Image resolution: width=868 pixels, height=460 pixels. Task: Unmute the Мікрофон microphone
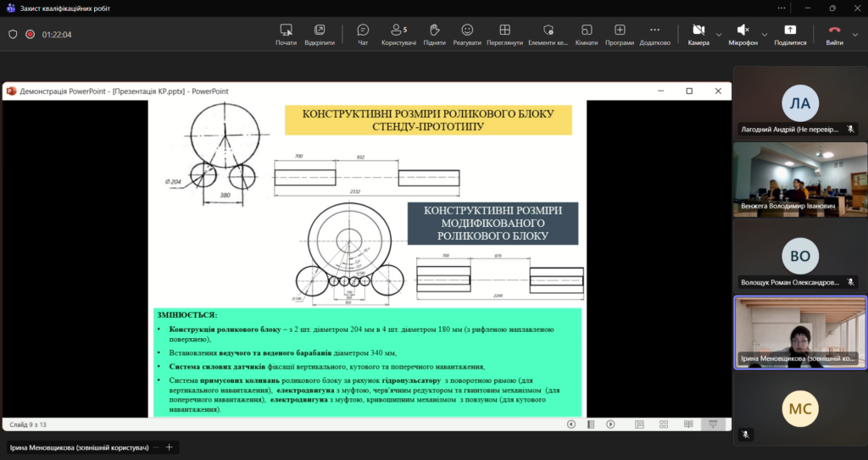(743, 34)
